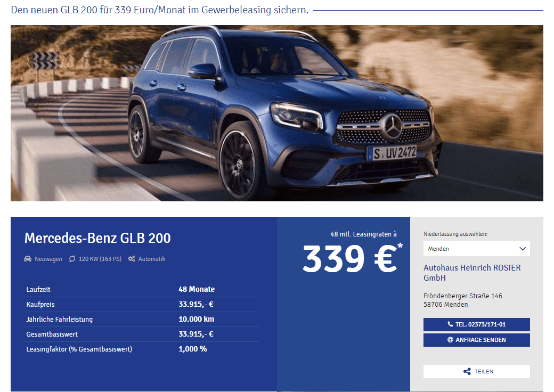Click the 339 € leasing price

[350, 259]
